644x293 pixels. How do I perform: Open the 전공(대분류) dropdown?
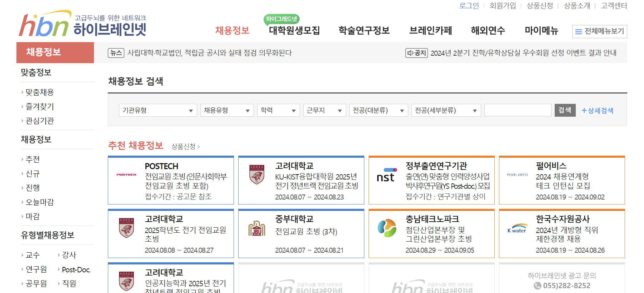coord(379,110)
